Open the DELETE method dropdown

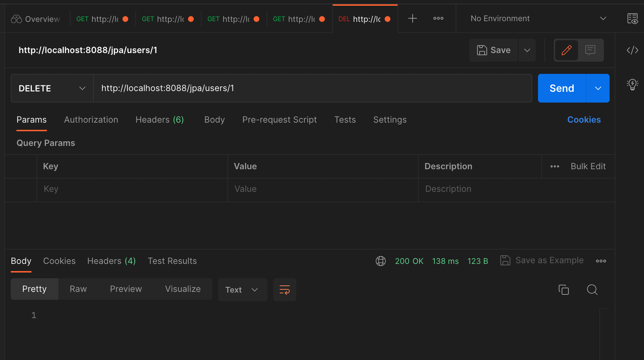pos(52,88)
